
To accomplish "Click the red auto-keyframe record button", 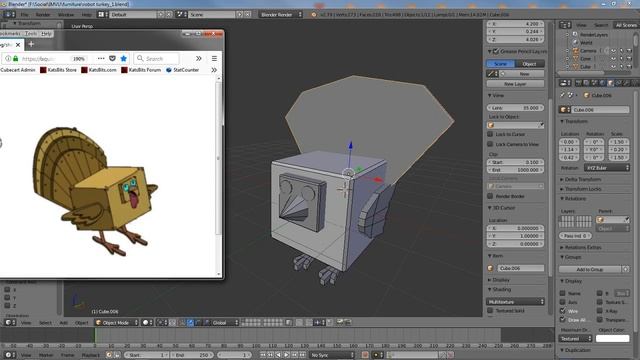I will (x=365, y=355).
